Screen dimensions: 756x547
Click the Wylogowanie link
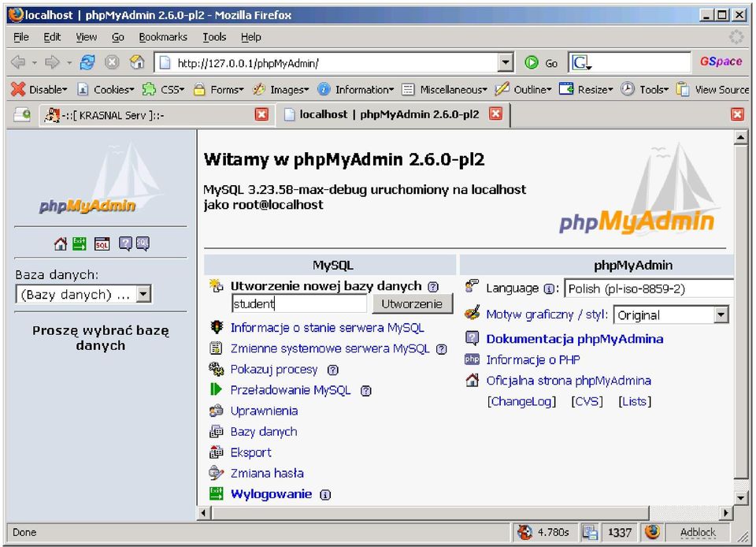coord(271,494)
